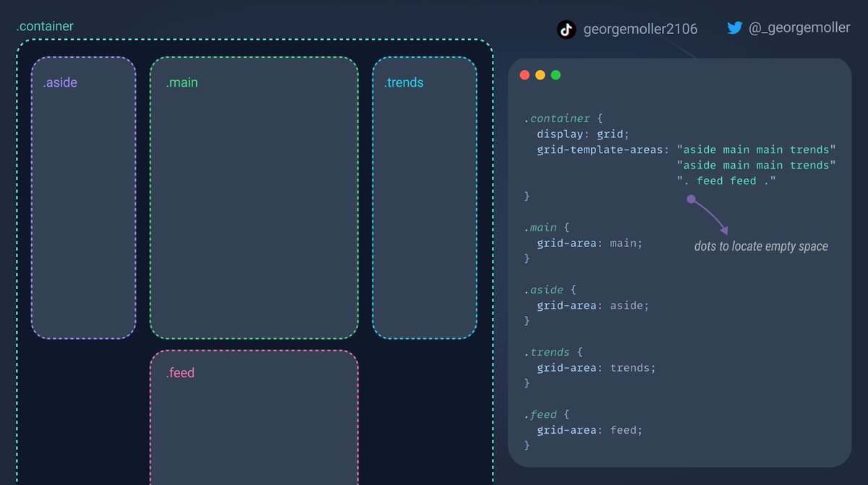Click the red traffic-light dot on code window
This screenshot has width=868, height=485.
(524, 74)
